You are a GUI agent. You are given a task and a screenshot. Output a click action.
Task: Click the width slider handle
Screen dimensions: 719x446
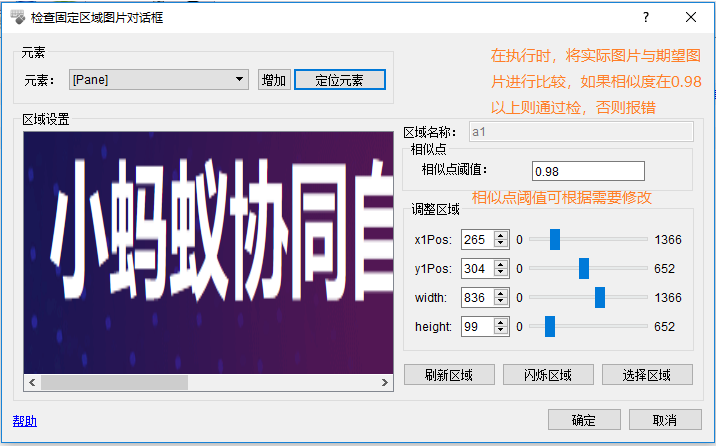(600, 298)
